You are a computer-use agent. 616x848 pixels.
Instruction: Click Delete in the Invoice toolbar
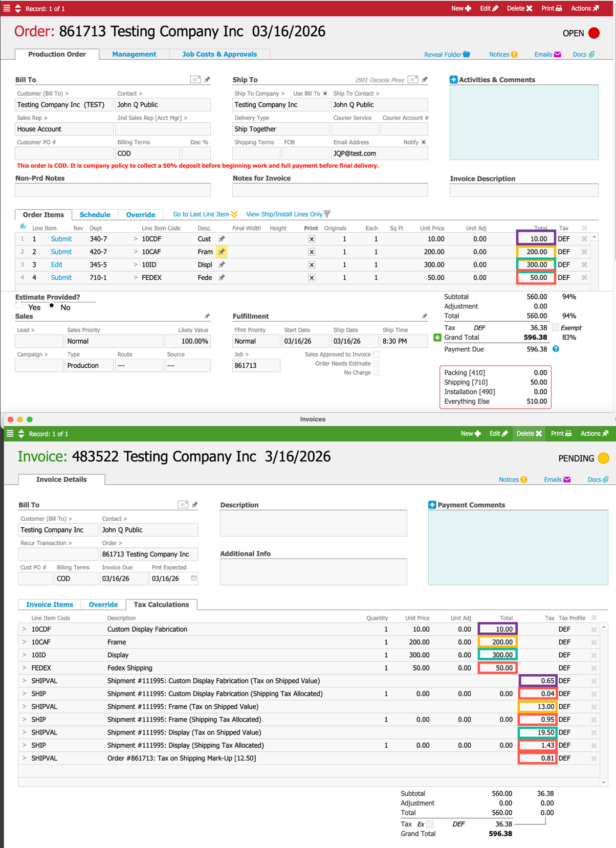pos(529,434)
